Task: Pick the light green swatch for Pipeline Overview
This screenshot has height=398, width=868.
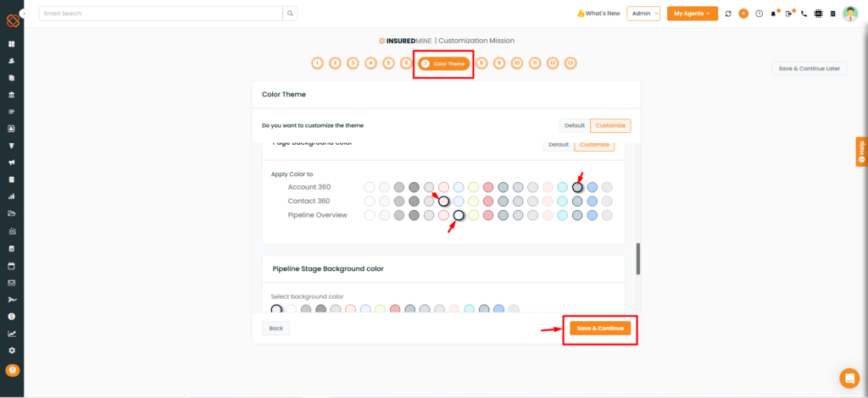Action: click(x=473, y=215)
